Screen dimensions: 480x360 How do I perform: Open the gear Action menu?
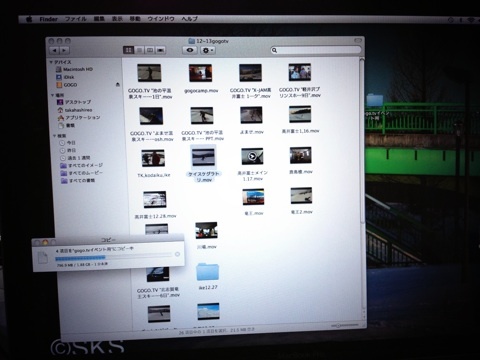pos(207,50)
